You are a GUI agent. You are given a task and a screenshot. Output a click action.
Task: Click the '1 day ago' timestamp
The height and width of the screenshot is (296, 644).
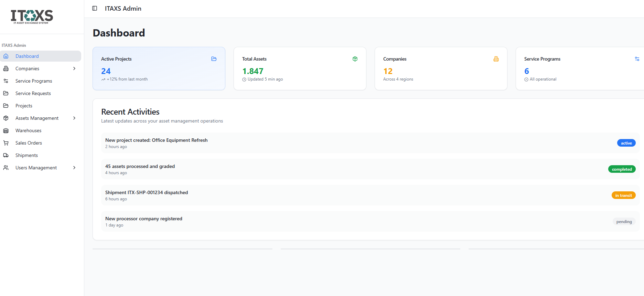(114, 225)
